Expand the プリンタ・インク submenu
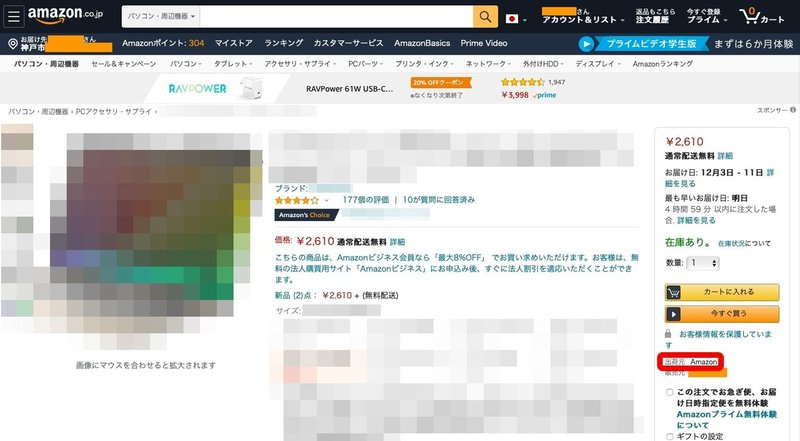800x441 pixels. [424, 64]
